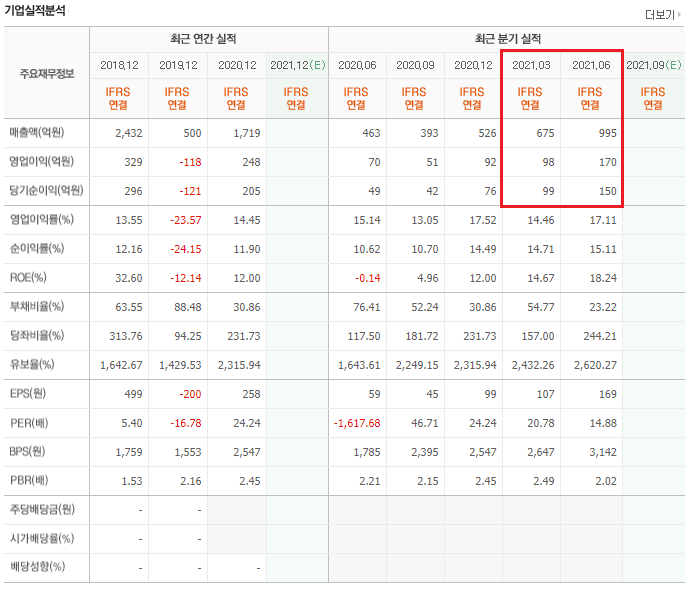Click the 2020.06 column header
The width and height of the screenshot is (690, 589).
357,65
